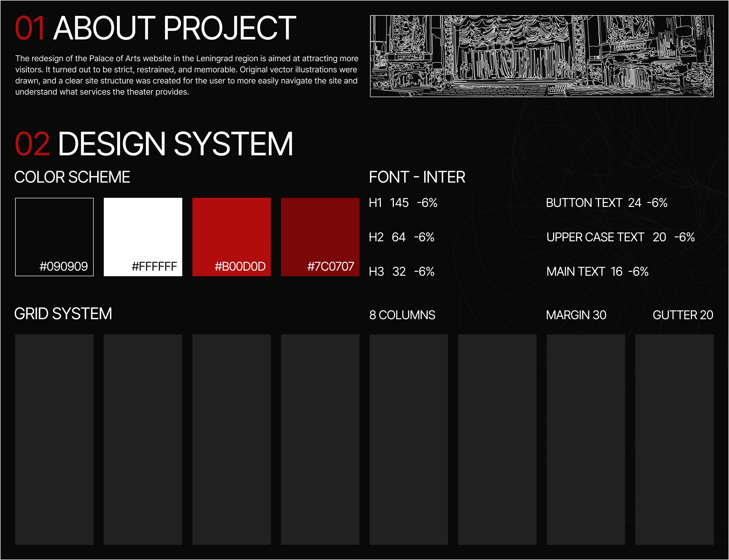729x560 pixels.
Task: Click UPPER CASE TEXT 20 -6% label
Action: pos(620,237)
